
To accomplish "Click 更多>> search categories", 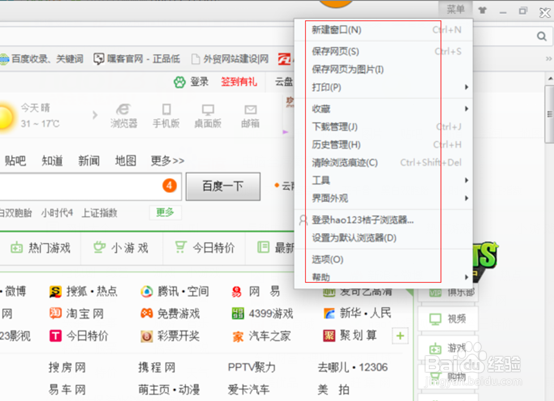I will [x=167, y=161].
